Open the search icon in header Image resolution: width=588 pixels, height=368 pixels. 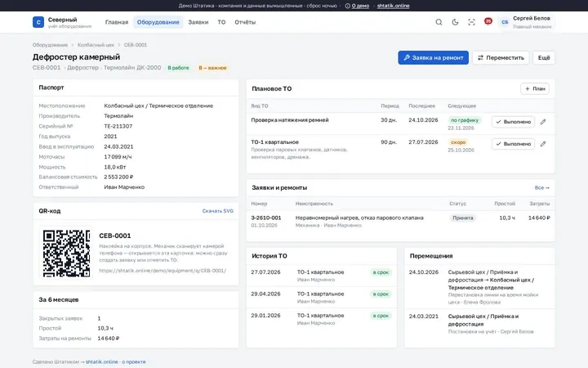click(439, 22)
